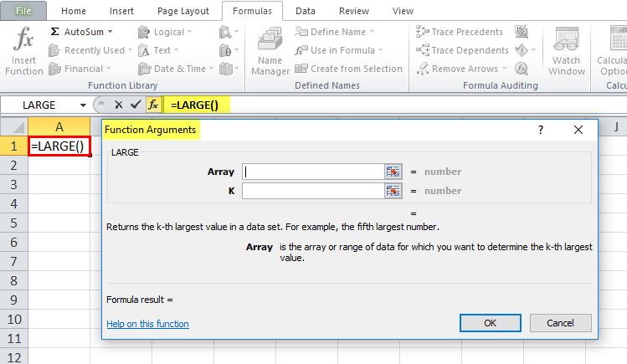The width and height of the screenshot is (627, 364).
Task: Click the fx button in formula bar
Action: coord(153,105)
